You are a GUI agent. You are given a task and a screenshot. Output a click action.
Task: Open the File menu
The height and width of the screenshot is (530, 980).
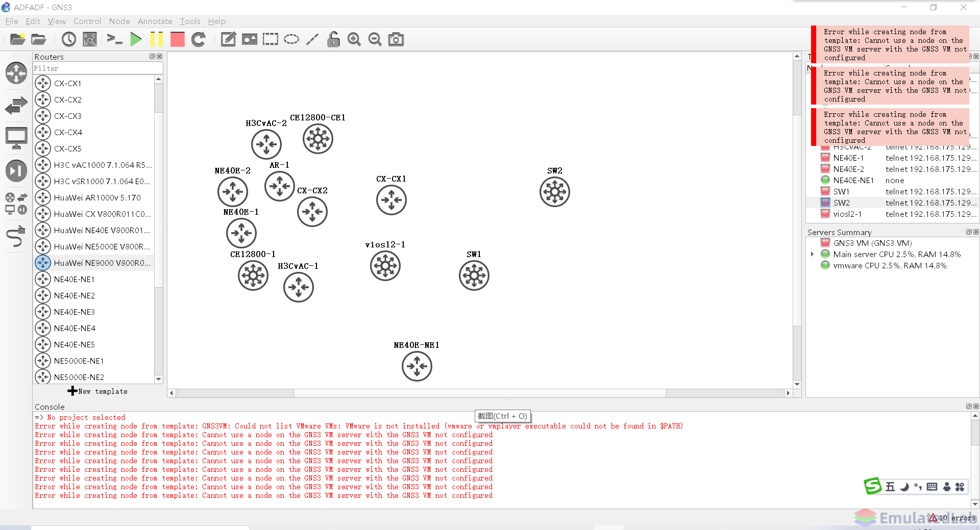coord(12,21)
